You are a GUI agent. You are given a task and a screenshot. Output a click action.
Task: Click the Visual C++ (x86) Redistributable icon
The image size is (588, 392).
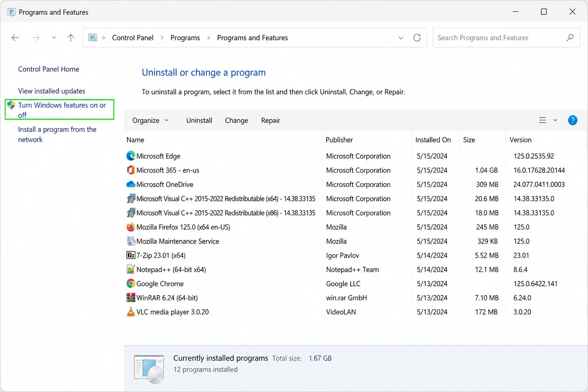click(131, 212)
